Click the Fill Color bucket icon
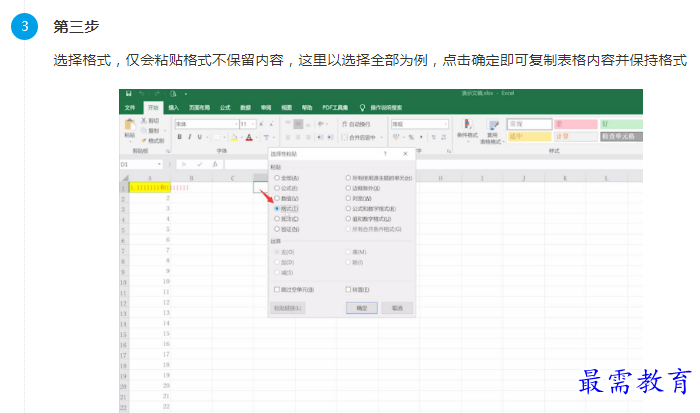Viewport: 700px width, 413px height. [234, 138]
